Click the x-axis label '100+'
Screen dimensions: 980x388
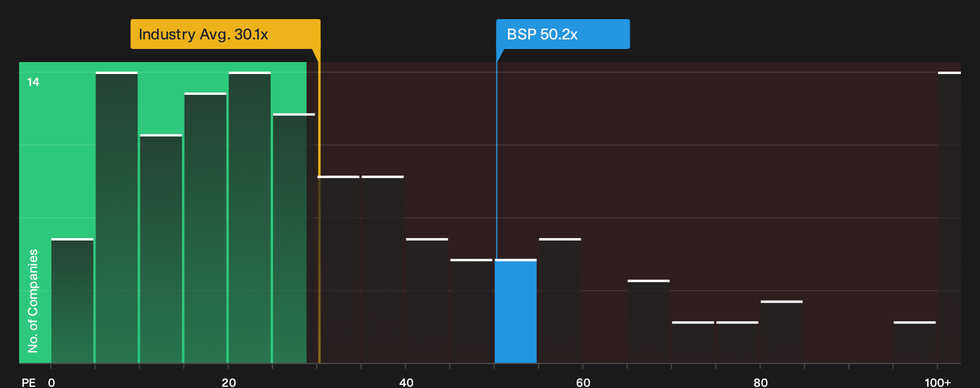pos(938,383)
